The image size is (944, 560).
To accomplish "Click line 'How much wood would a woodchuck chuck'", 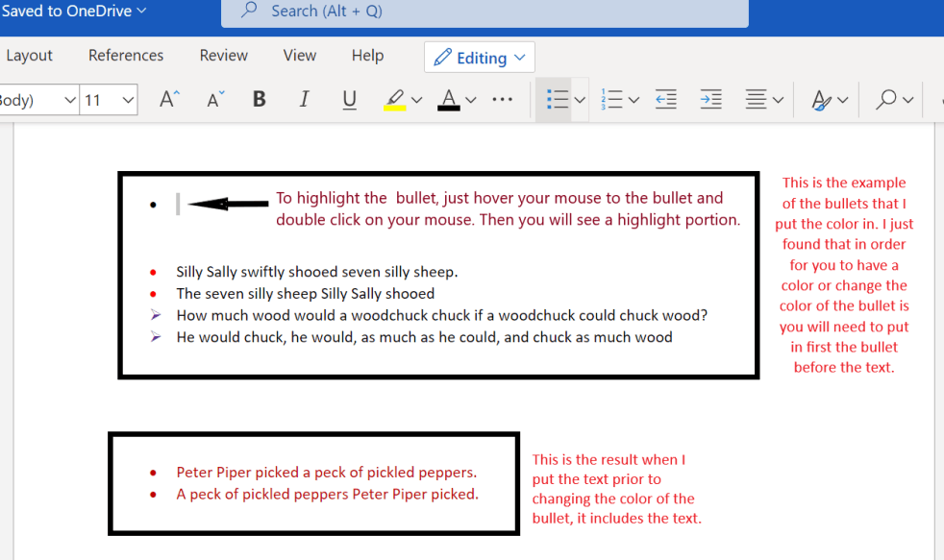I will coord(441,315).
